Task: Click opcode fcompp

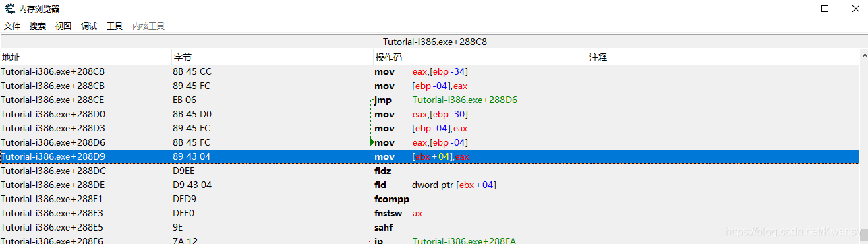Action: click(392, 199)
